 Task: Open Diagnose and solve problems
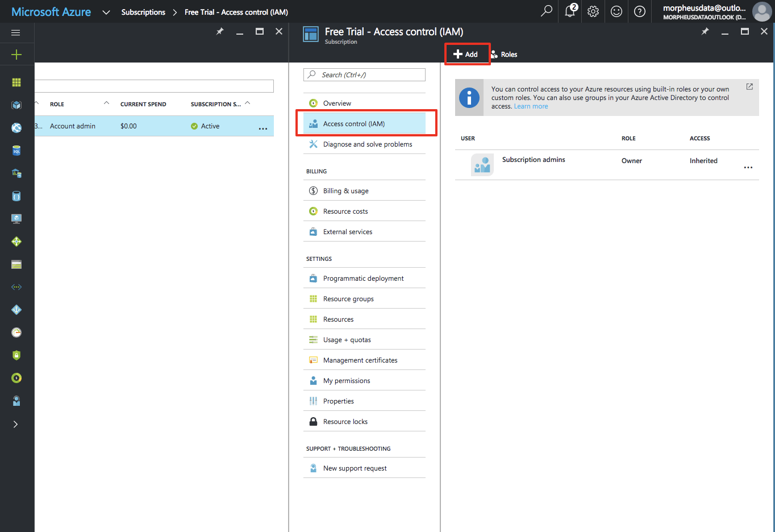pos(364,144)
